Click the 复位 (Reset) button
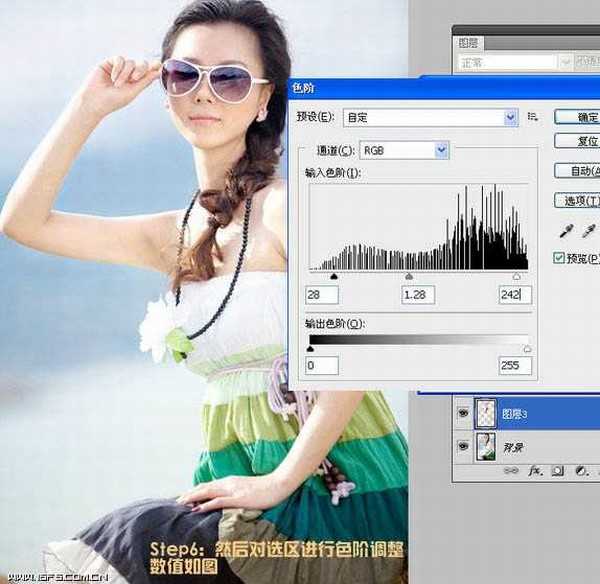 [578, 141]
